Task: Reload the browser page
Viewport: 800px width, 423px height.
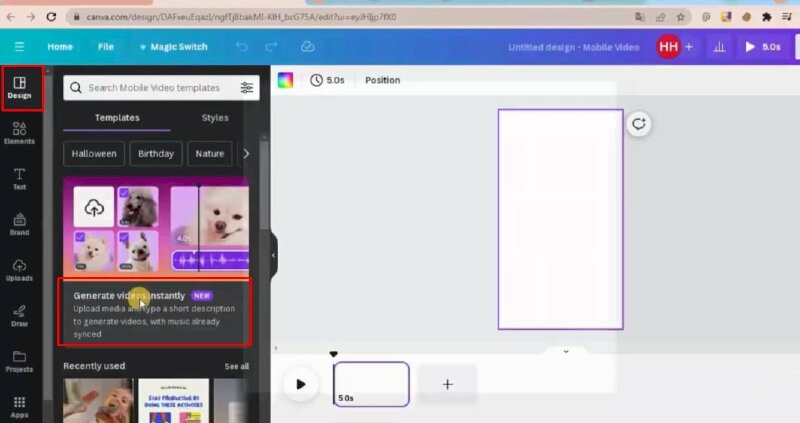Action: [x=51, y=17]
